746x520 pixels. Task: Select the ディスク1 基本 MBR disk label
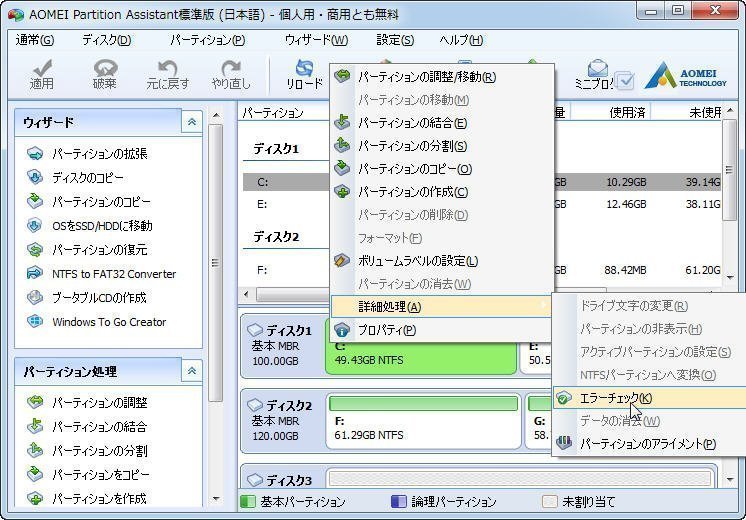click(x=282, y=346)
